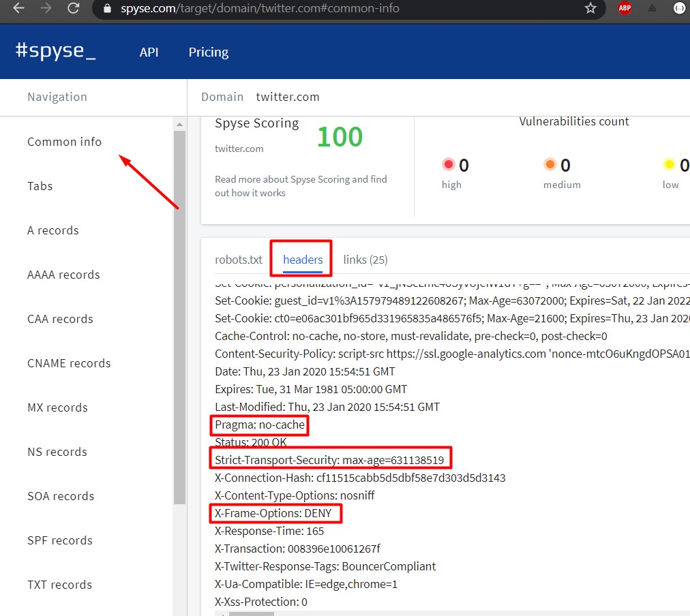Screen dimensions: 690x616
Task: Open the API menu item
Action: click(x=149, y=52)
